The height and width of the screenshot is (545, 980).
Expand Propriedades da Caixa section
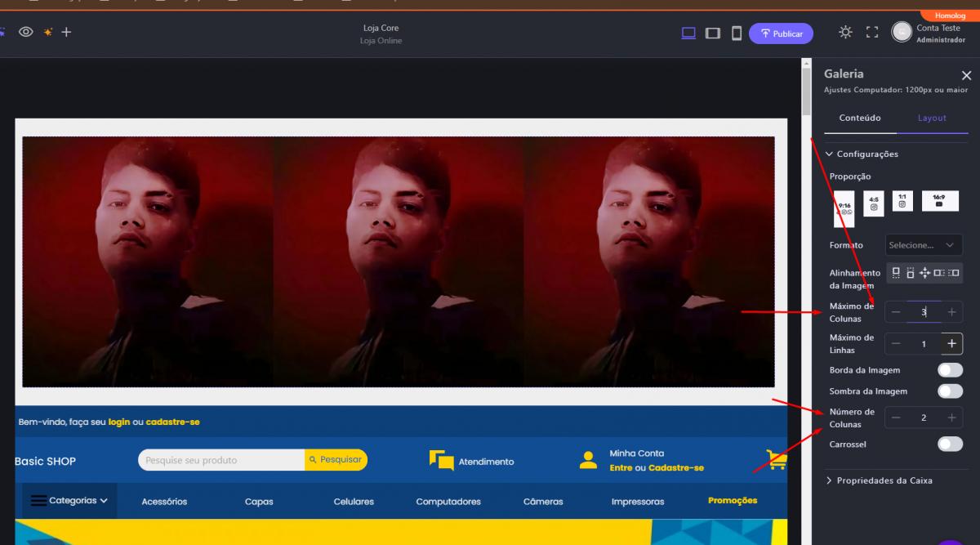[879, 480]
